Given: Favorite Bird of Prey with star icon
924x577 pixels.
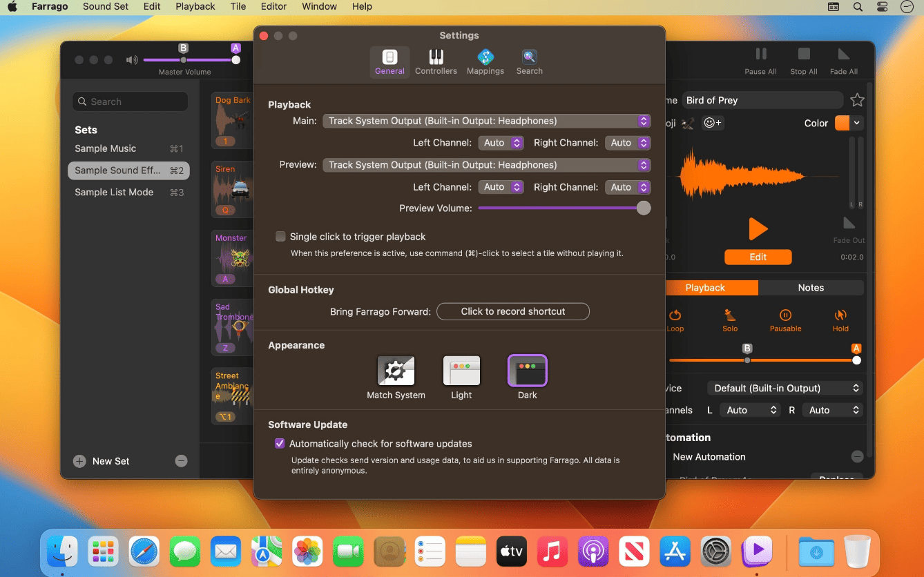Looking at the screenshot, I should [857, 100].
